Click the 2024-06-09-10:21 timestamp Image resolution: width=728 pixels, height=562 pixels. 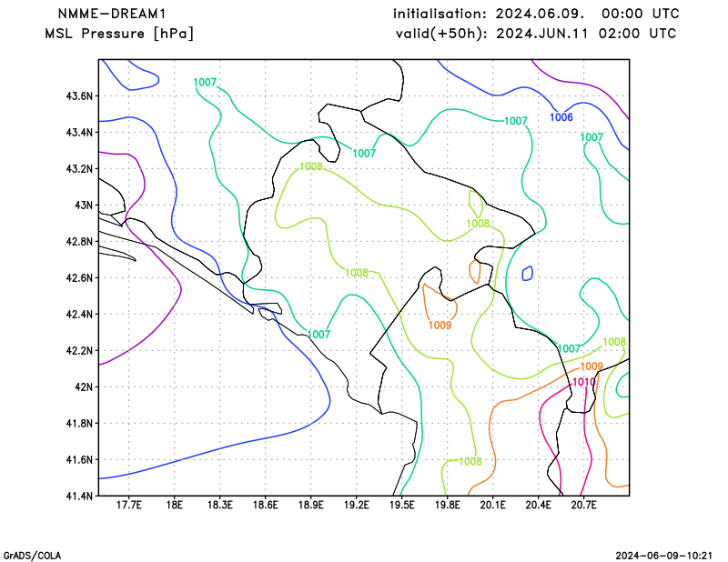[664, 556]
